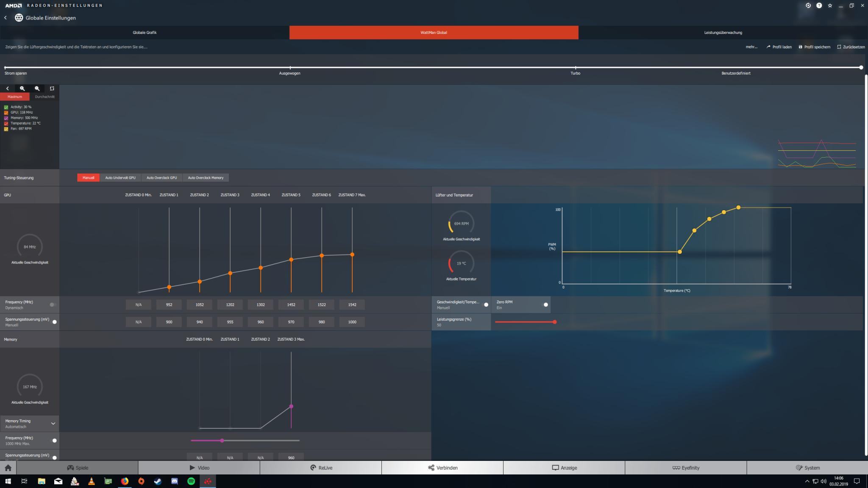Screen dimensions: 868x488
Task: Select Auto Undervolt GPU tuning mode
Action: click(120, 178)
